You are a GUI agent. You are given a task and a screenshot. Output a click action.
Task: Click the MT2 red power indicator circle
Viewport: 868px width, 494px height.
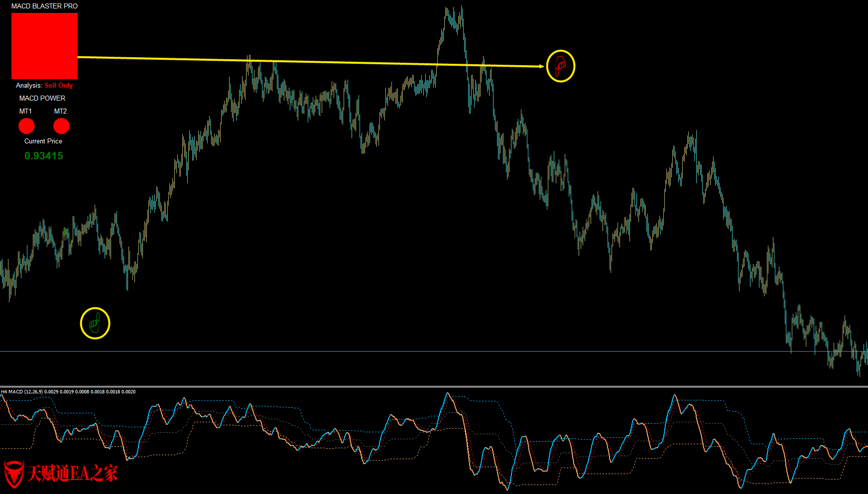(61, 126)
